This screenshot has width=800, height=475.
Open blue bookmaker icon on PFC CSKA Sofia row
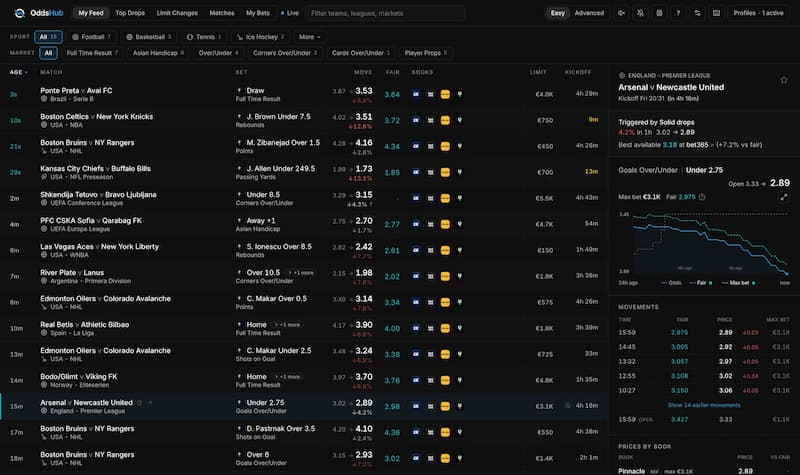tap(416, 224)
